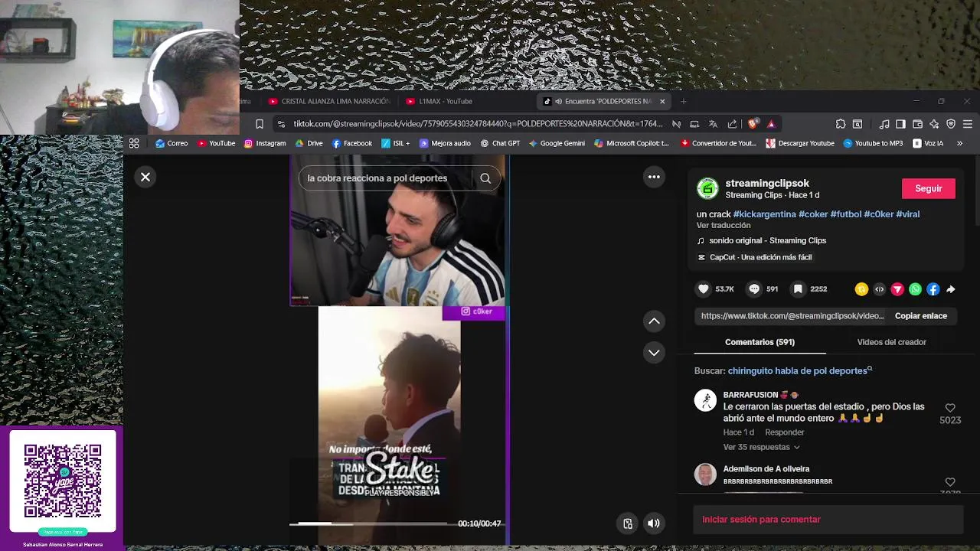Click share page icon in address bar
This screenshot has height=551, width=980.
[733, 124]
